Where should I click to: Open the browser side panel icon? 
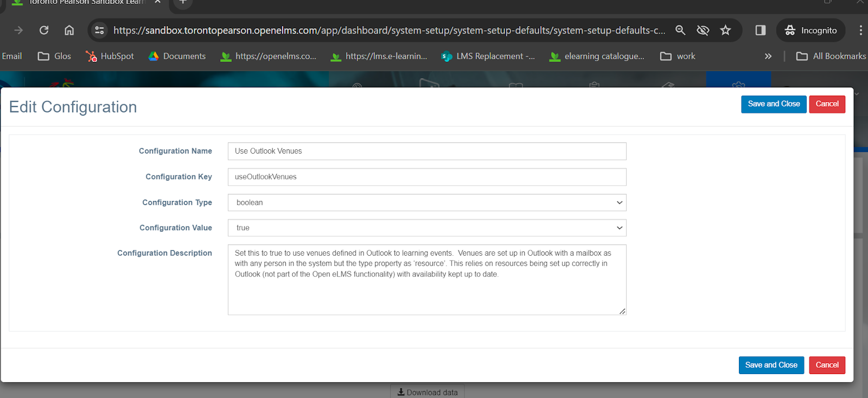[x=761, y=30]
